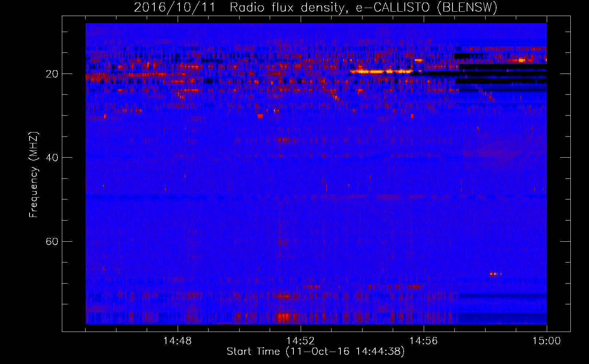Click the 'e-CALLISTO (BLENSW)' title text
The image size is (589, 364).
427,8
